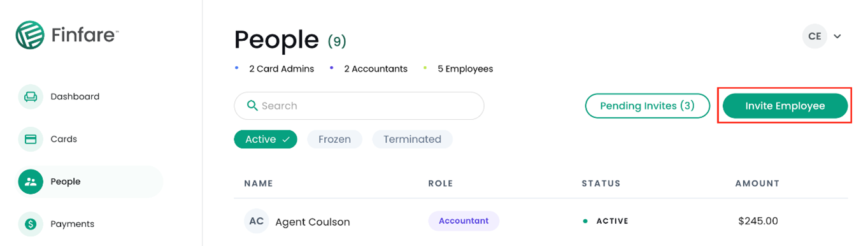
Task: Click the Finfare logo icon
Action: click(30, 35)
